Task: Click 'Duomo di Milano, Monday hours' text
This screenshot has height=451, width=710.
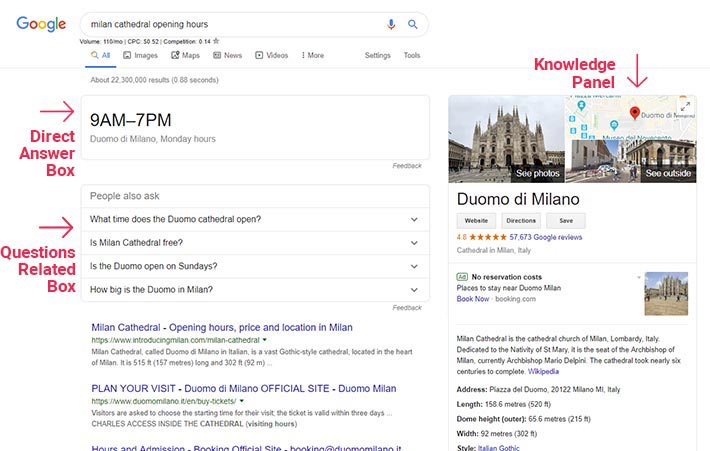Action: (153, 139)
